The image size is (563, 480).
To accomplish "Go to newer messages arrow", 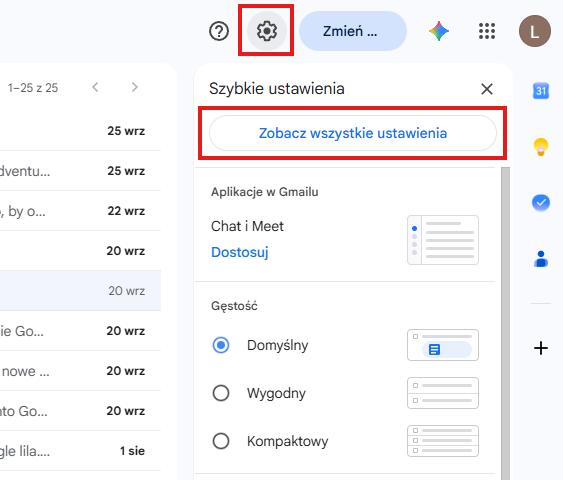I will (95, 87).
